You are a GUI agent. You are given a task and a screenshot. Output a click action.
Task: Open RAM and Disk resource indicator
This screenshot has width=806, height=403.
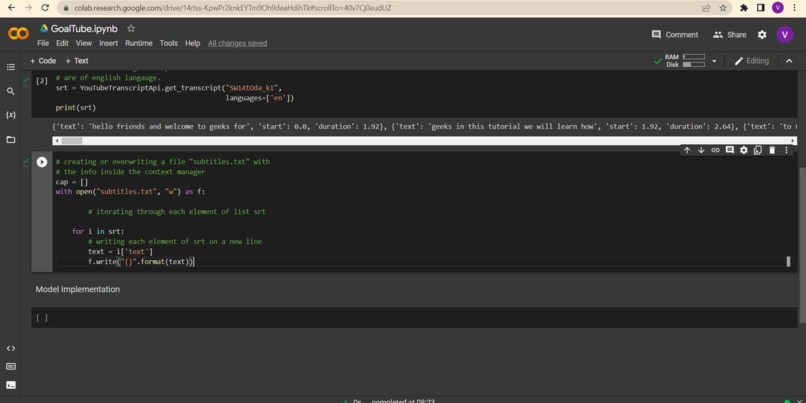(685, 61)
